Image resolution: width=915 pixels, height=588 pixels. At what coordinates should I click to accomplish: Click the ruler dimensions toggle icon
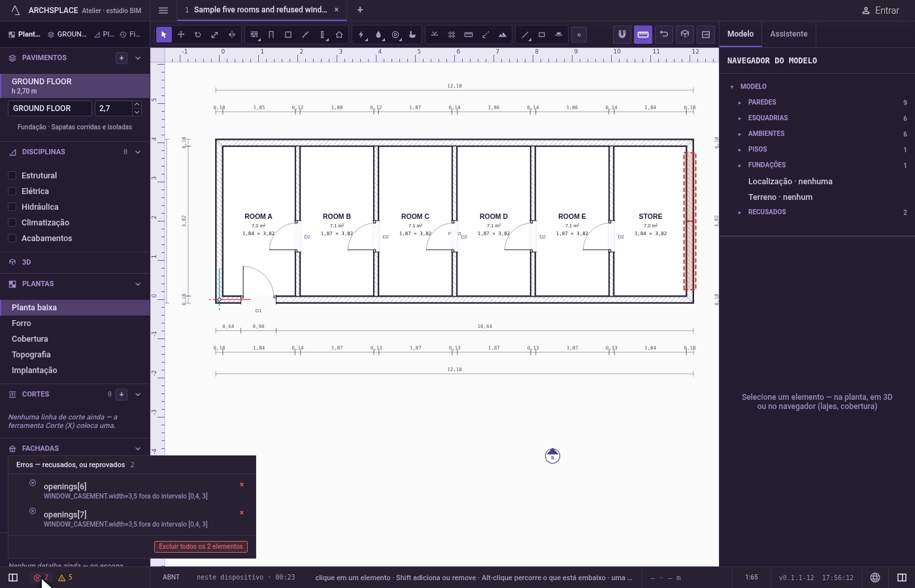(x=643, y=34)
